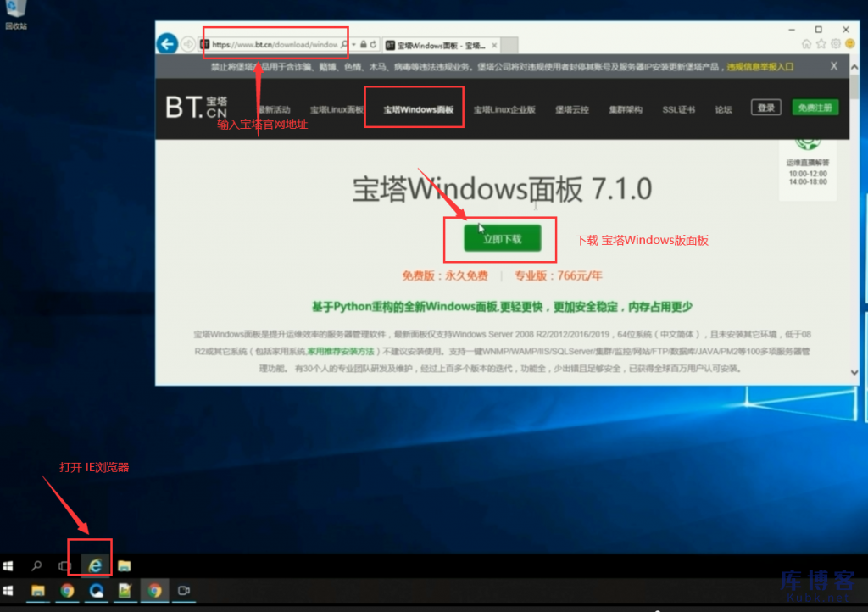Click the lock security icon in the address bar
The width and height of the screenshot is (868, 612).
coord(363,44)
